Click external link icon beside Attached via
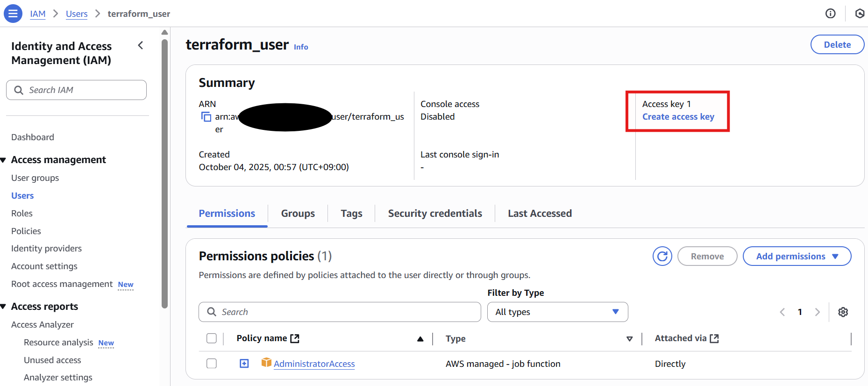868x386 pixels. pyautogui.click(x=714, y=338)
